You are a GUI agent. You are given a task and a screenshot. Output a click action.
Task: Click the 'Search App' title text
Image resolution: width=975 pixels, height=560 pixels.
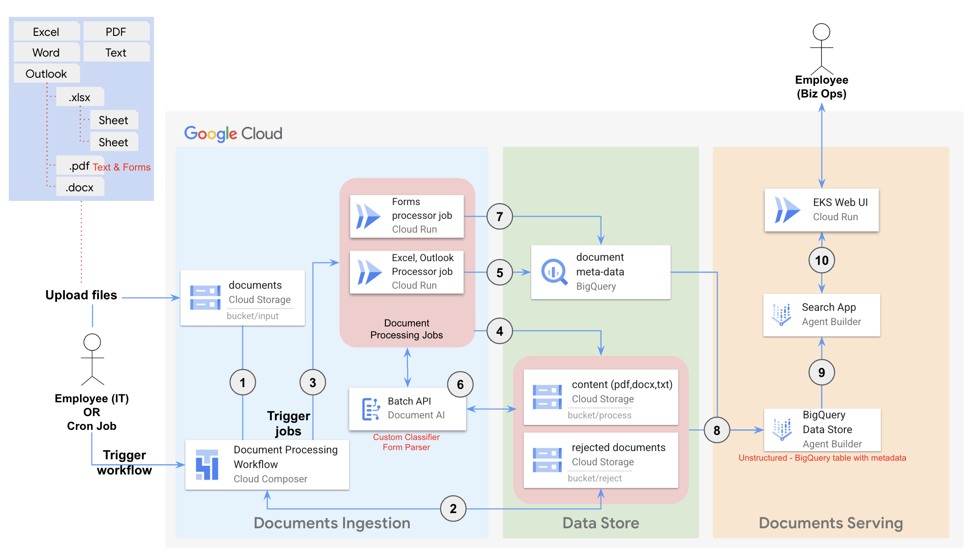[829, 307]
